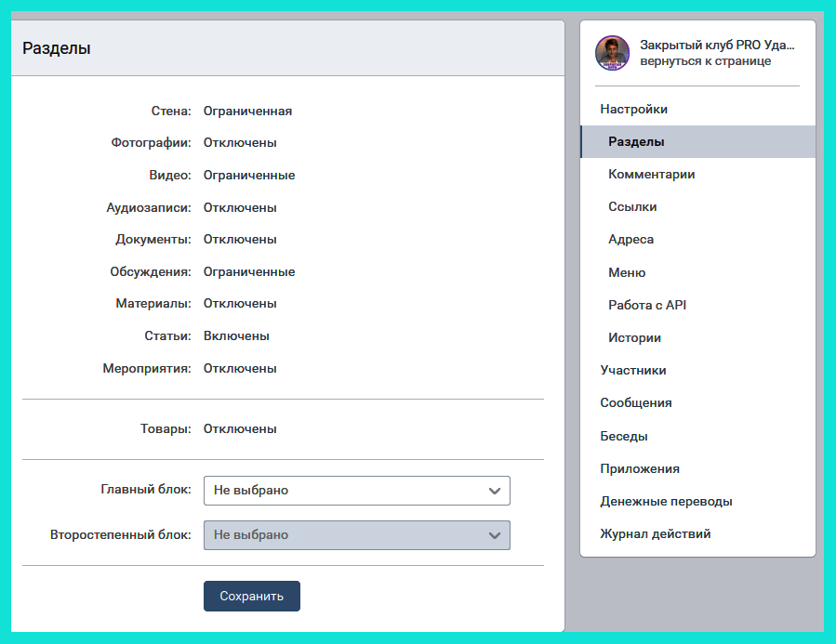The height and width of the screenshot is (644, 836).
Task: Click the Сохранить button
Action: pyautogui.click(x=251, y=597)
